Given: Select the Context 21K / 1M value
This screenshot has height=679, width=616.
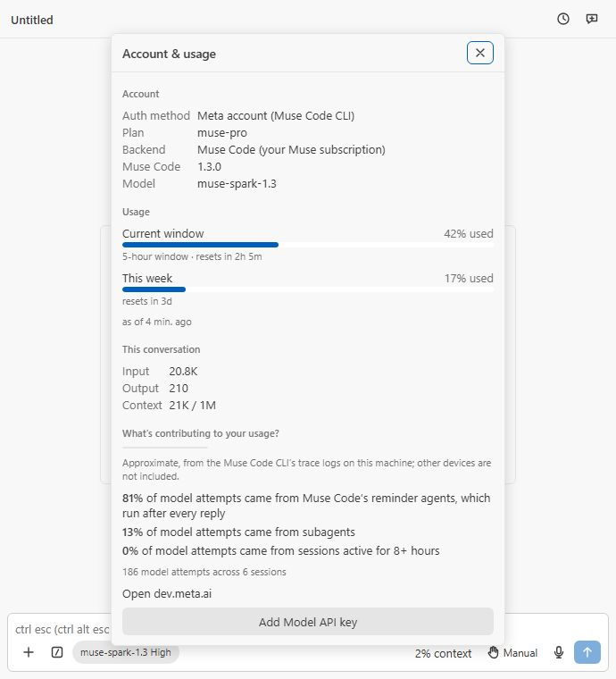Looking at the screenshot, I should (193, 406).
